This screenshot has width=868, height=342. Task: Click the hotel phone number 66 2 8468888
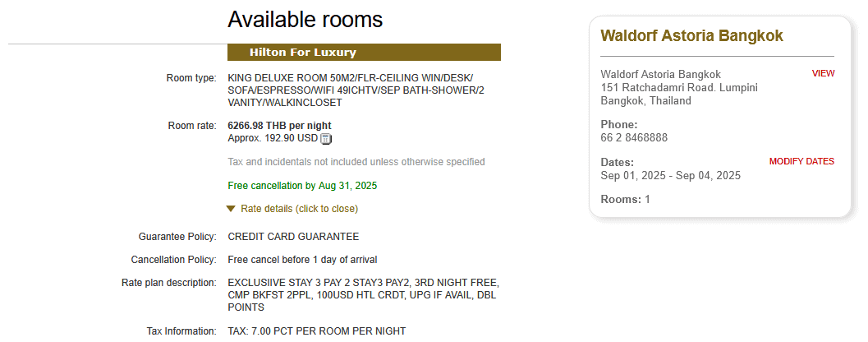(x=634, y=137)
